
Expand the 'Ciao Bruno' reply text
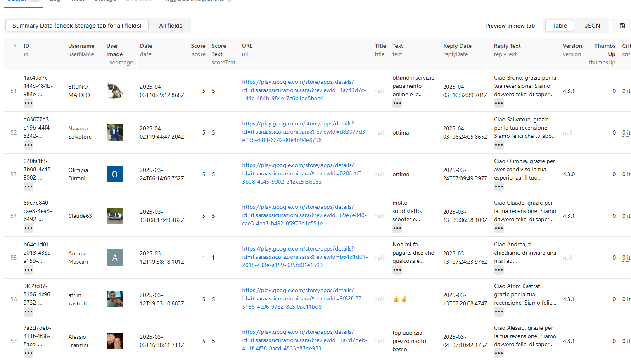(x=499, y=103)
